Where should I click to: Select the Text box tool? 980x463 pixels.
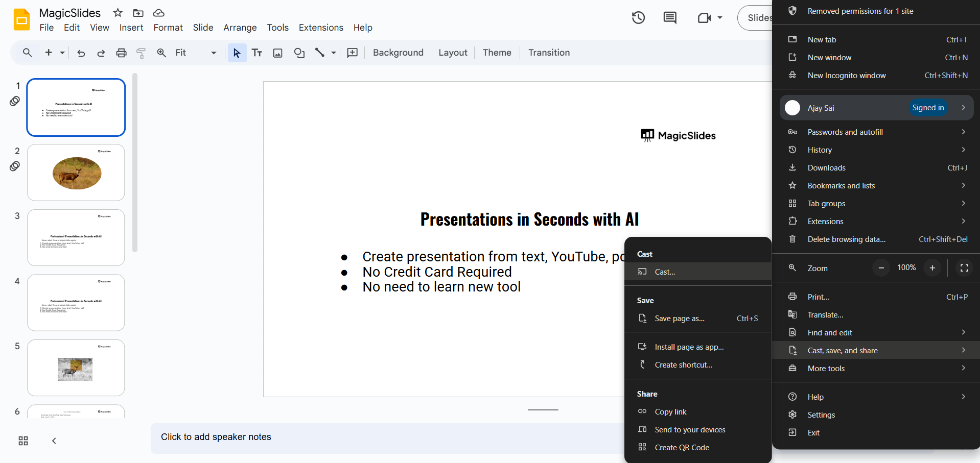coord(257,53)
